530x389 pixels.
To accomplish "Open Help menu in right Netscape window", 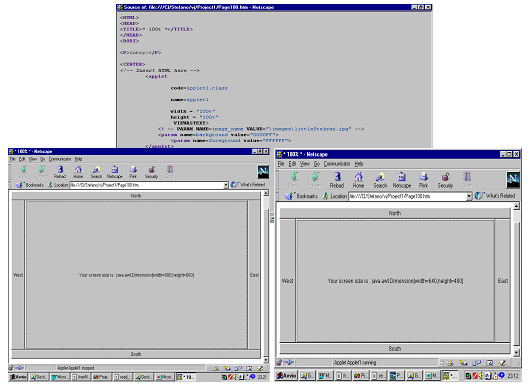I will tap(359, 164).
